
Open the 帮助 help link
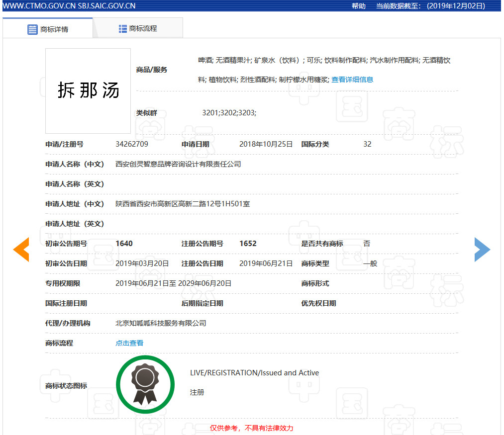coord(359,6)
